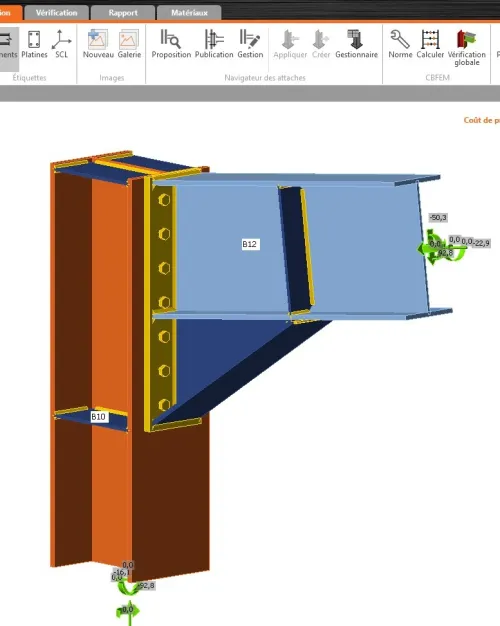Click the top bolt on the end plate

click(x=164, y=200)
